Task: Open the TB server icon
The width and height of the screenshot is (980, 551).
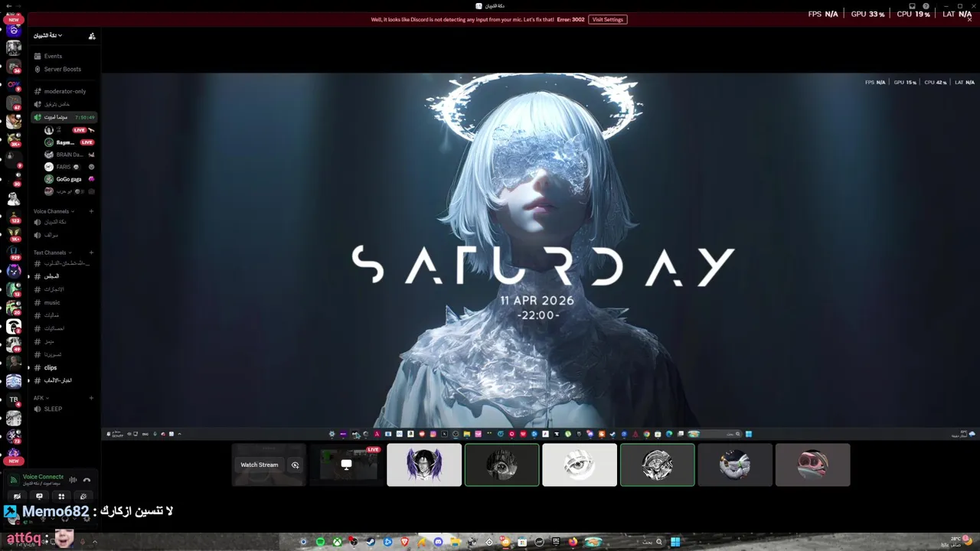Action: click(14, 400)
